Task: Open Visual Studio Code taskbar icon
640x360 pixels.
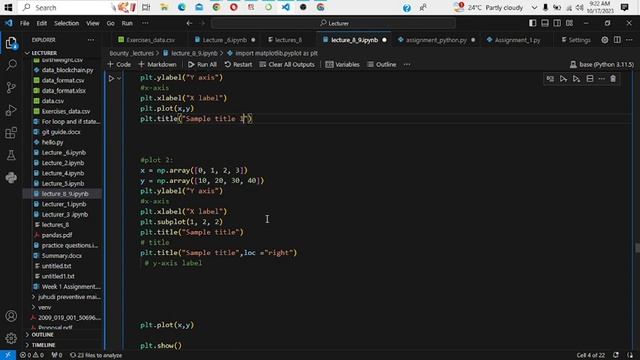Action: [286, 7]
